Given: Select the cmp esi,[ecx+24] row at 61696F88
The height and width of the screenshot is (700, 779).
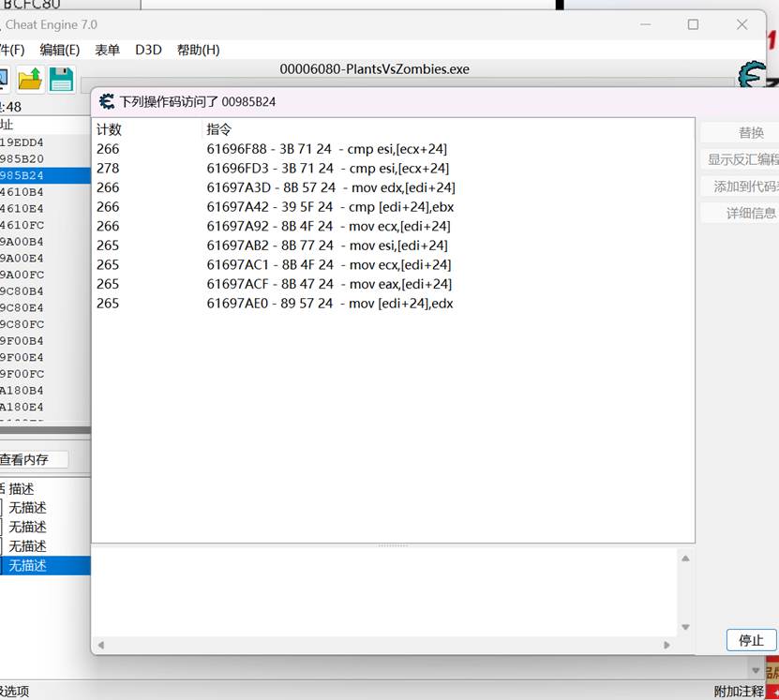Looking at the screenshot, I should tap(393, 149).
